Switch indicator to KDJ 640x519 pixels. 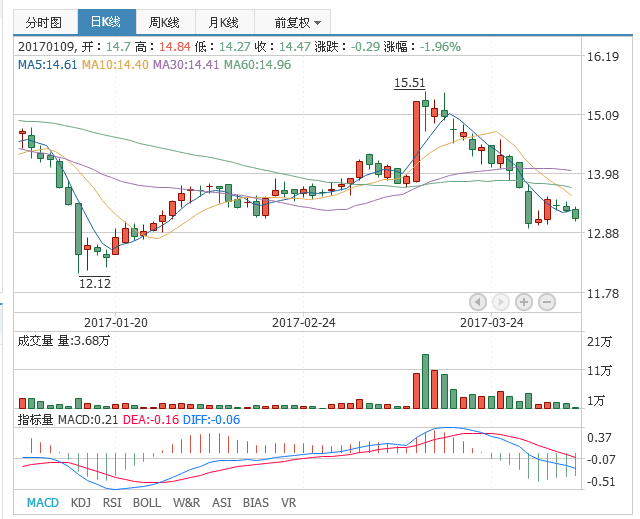point(82,502)
